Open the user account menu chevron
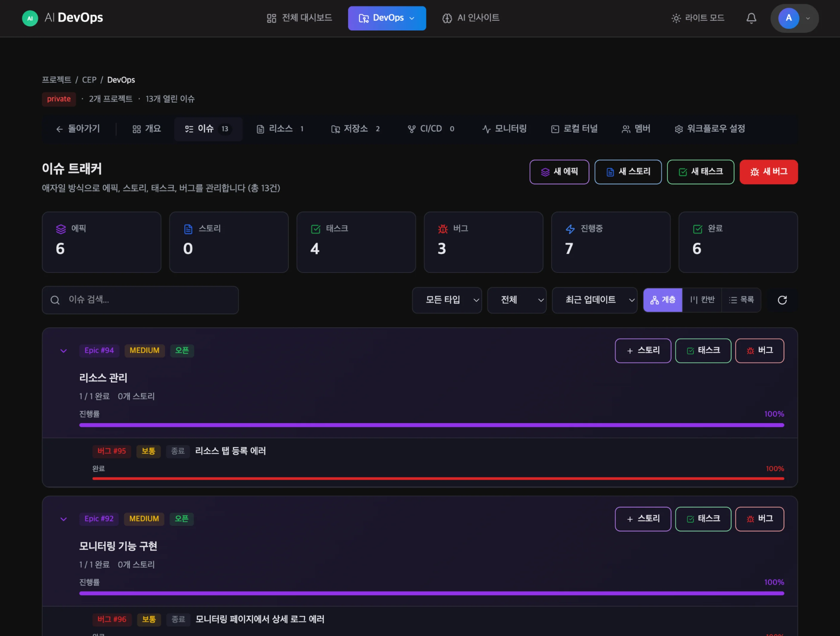 pos(808,18)
